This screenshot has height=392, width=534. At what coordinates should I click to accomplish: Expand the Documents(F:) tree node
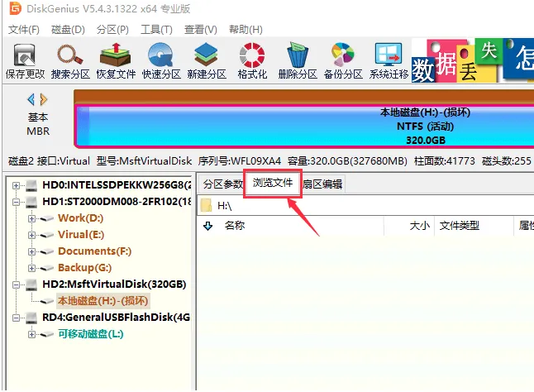pyautogui.click(x=31, y=251)
